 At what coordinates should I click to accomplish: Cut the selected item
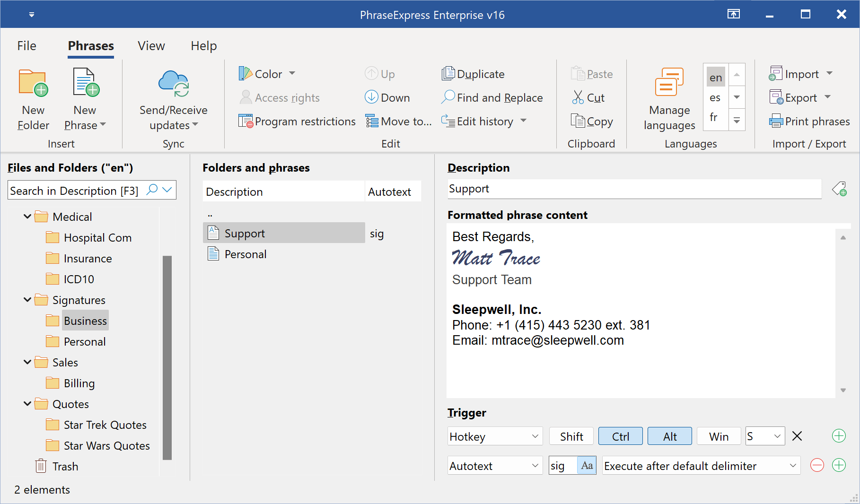coord(588,97)
